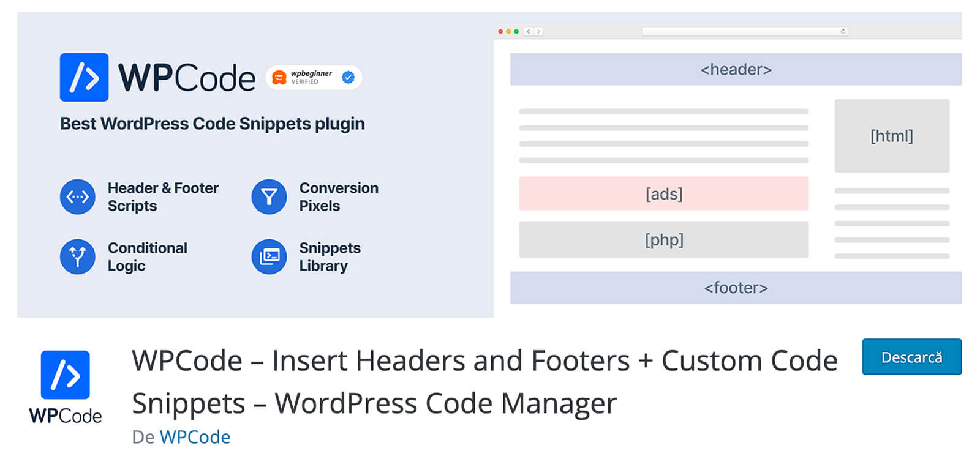Click the [php] snippet block
The height and width of the screenshot is (459, 980).
coord(664,239)
